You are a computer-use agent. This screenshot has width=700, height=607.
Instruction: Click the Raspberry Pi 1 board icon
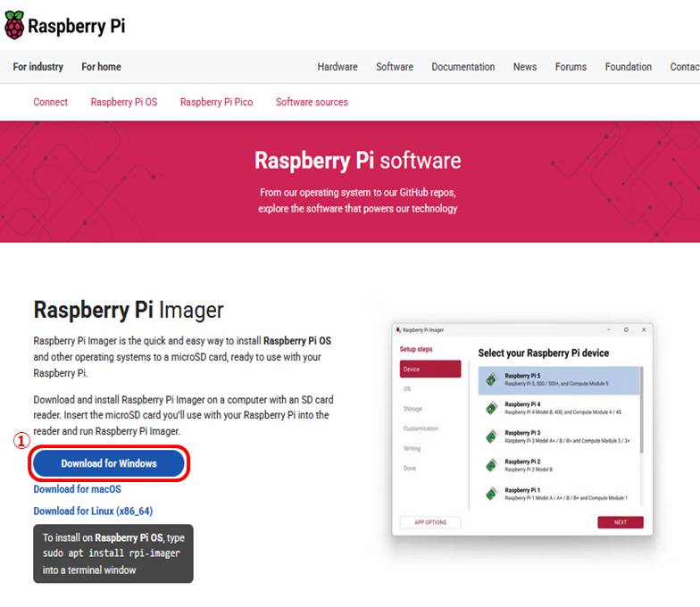[x=491, y=493]
